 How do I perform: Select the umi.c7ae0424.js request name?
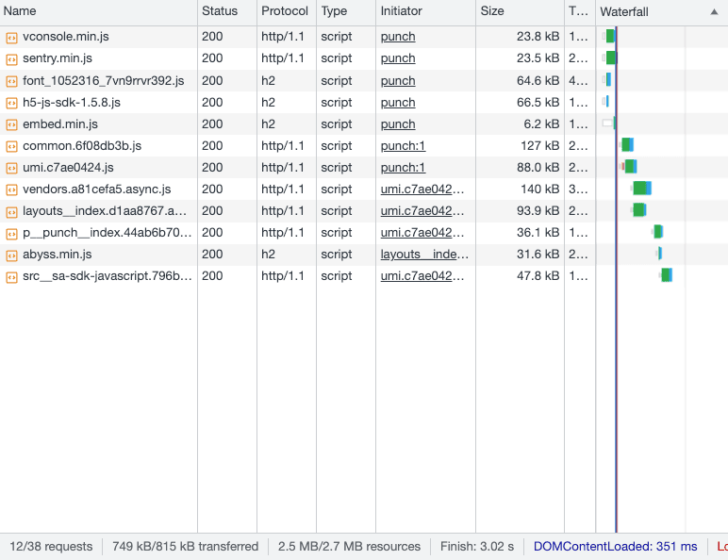click(x=68, y=168)
